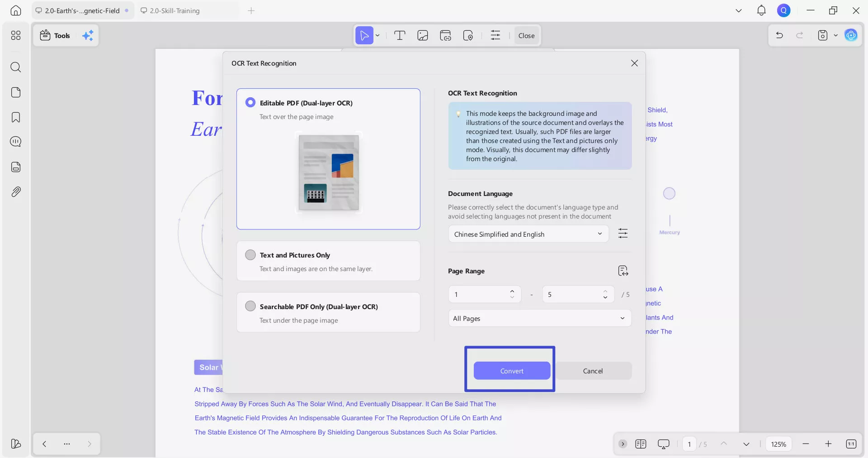
Task: Open advanced language settings icon
Action: pyautogui.click(x=623, y=234)
